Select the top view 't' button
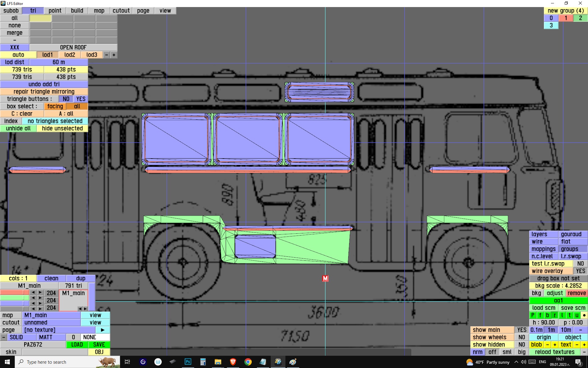 (x=570, y=315)
